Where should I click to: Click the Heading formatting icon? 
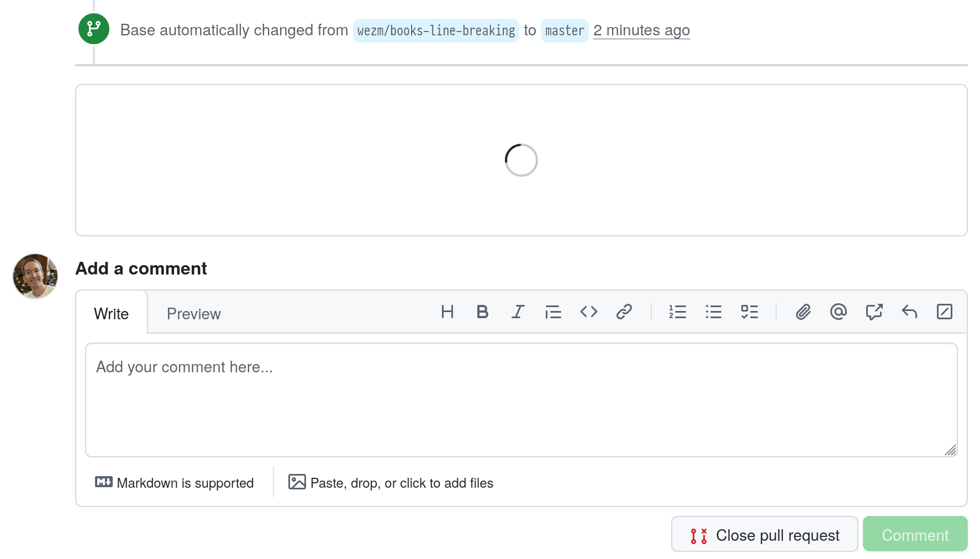point(447,312)
